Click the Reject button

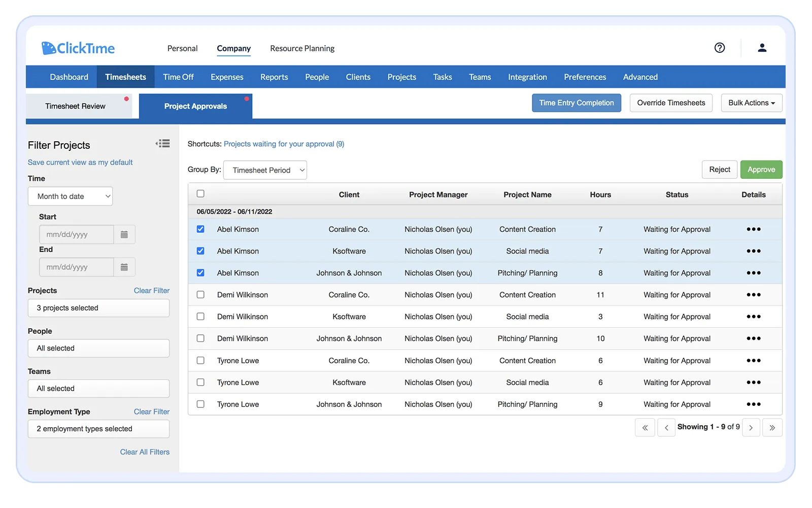(720, 170)
